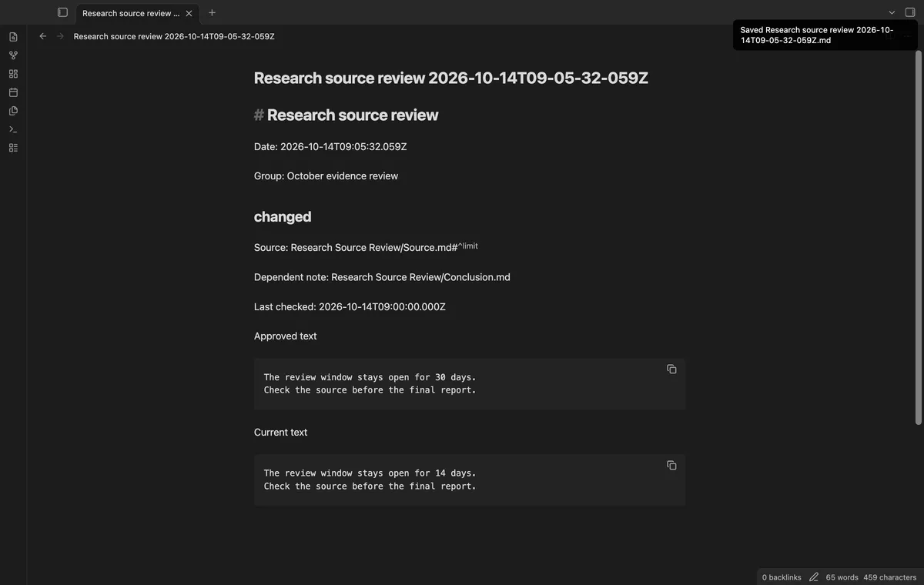Click the Dependent note Conclusion.md line
This screenshot has height=585, width=924.
pyautogui.click(x=382, y=277)
